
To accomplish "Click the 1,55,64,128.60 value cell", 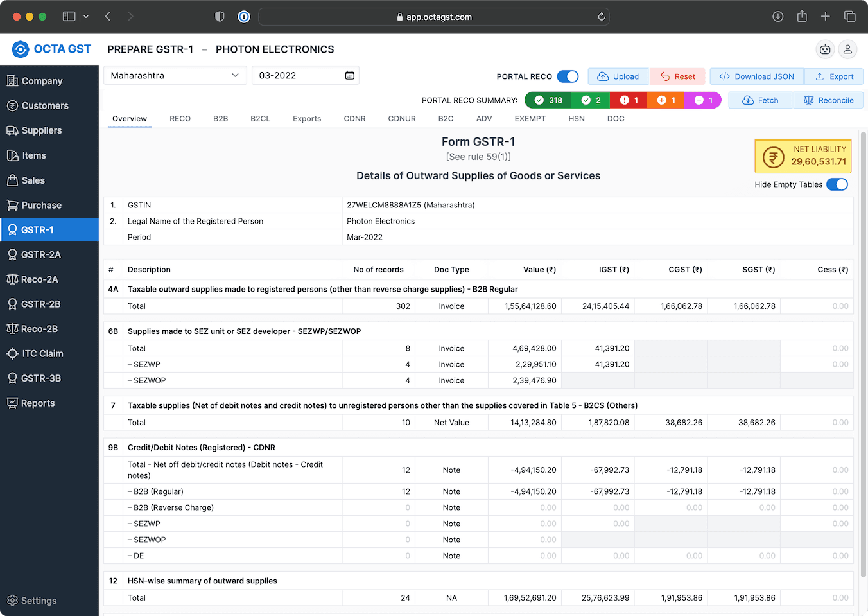I will 525,306.
